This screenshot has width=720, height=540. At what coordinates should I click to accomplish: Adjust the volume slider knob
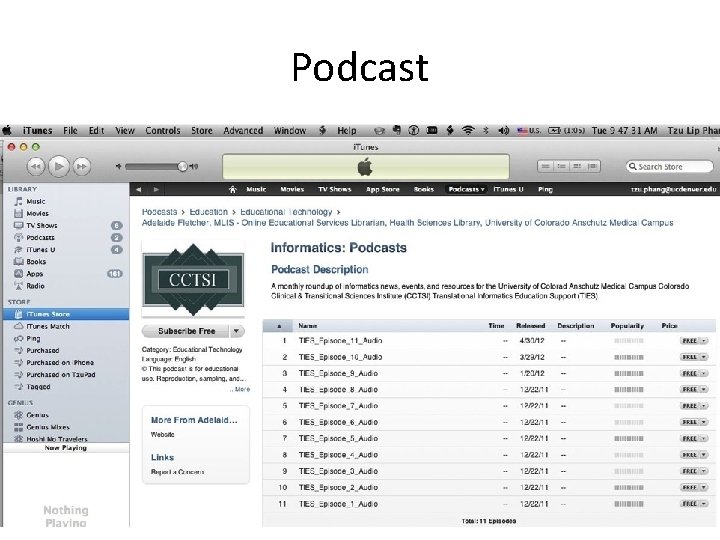[x=182, y=166]
